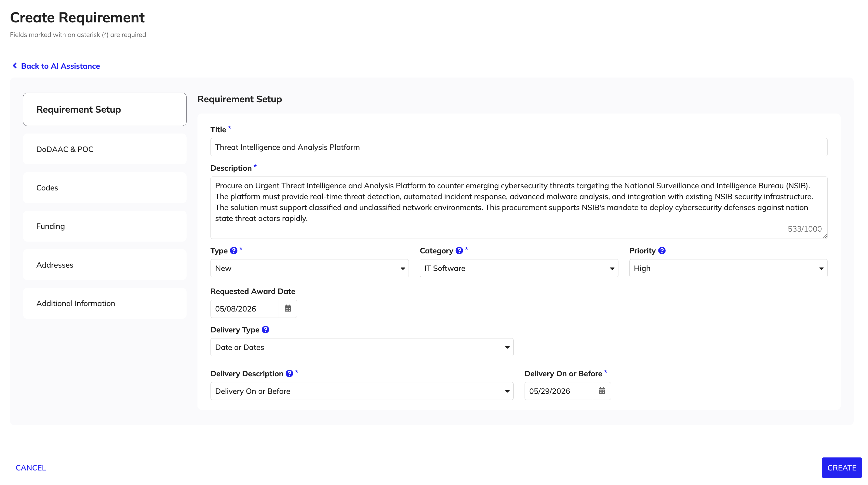Show help tooltip for Delivery Description
Viewport: 868px width, 485px height.
(289, 374)
